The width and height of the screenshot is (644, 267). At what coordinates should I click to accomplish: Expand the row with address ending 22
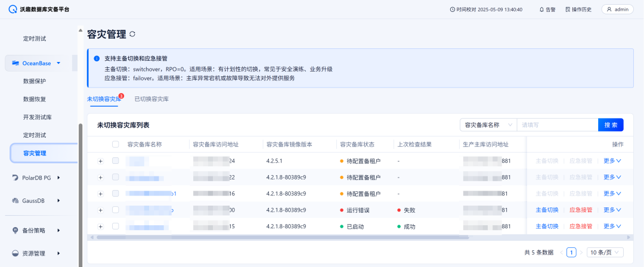100,178
